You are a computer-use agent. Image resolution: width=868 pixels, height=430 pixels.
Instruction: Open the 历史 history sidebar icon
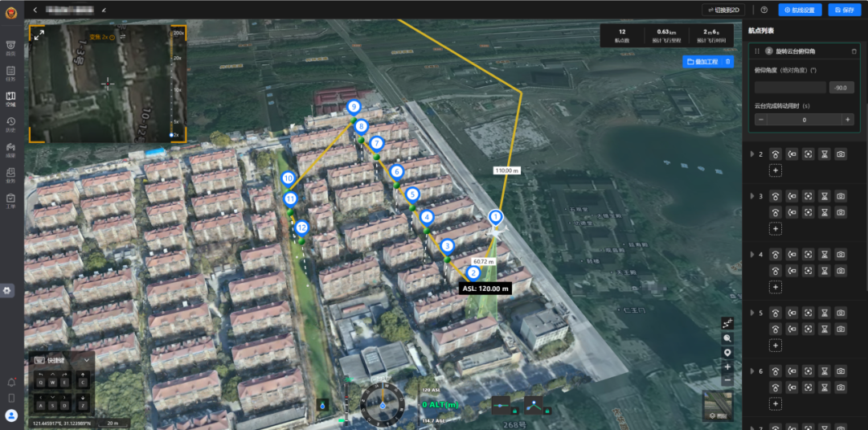point(10,124)
